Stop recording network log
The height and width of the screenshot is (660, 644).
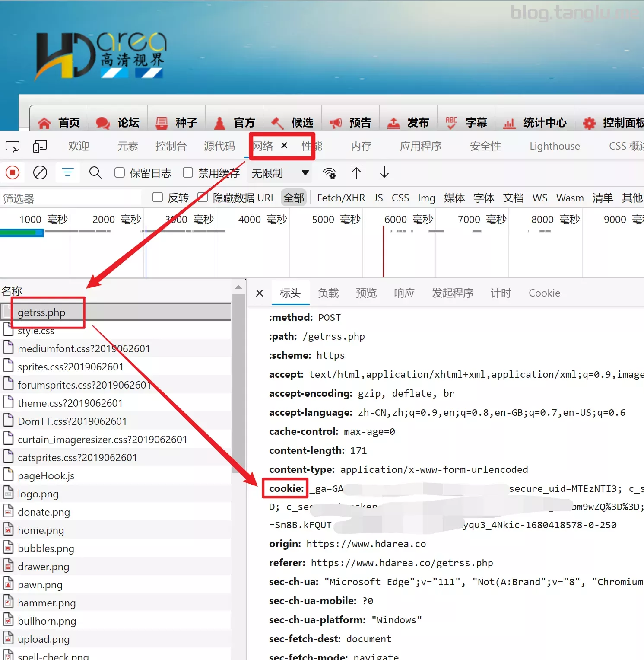click(13, 173)
